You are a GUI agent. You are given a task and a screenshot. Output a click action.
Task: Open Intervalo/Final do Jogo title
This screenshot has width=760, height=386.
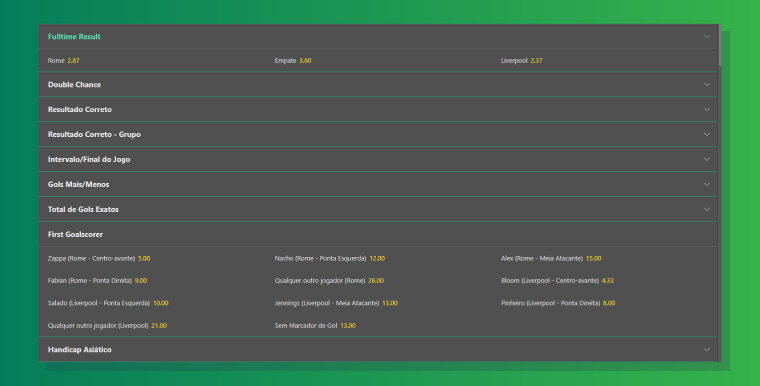click(89, 160)
